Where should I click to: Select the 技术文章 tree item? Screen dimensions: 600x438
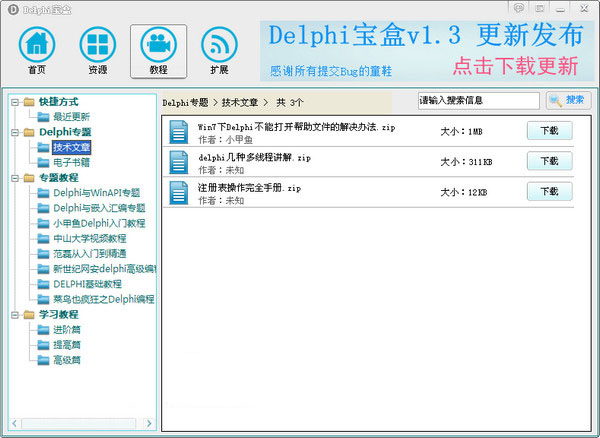click(71, 147)
